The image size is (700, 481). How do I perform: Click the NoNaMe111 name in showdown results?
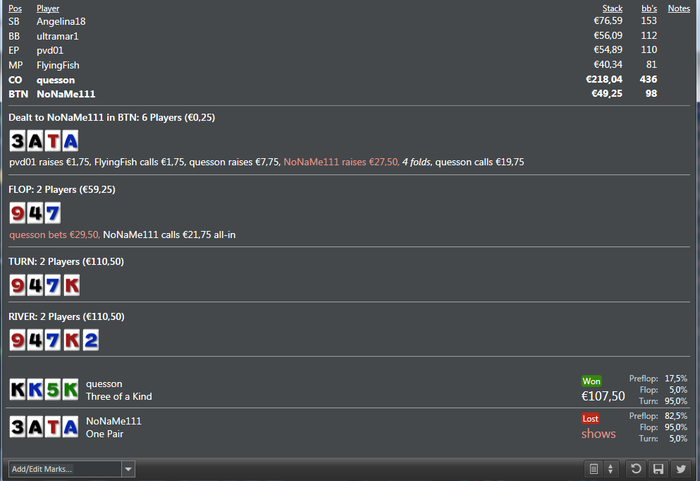pyautogui.click(x=113, y=421)
